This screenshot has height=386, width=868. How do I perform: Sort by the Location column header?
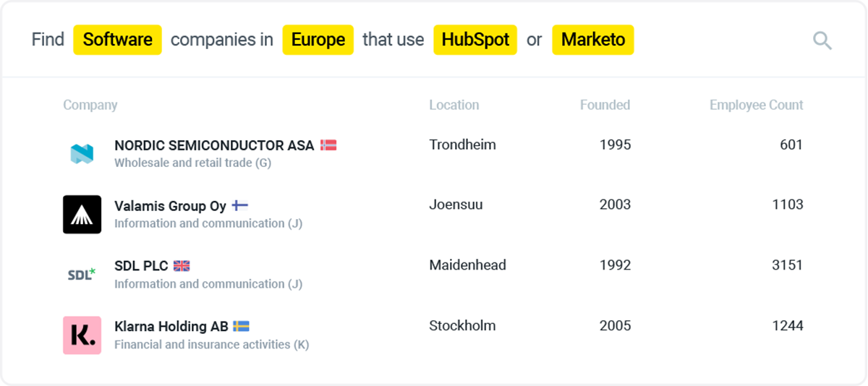[x=454, y=105]
